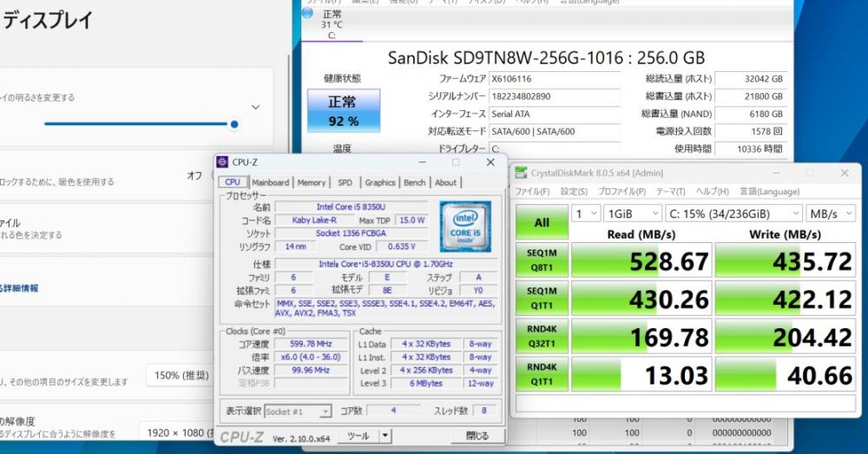Click the core speed value 599.78 MHz
This screenshot has height=454, width=868.
311,344
